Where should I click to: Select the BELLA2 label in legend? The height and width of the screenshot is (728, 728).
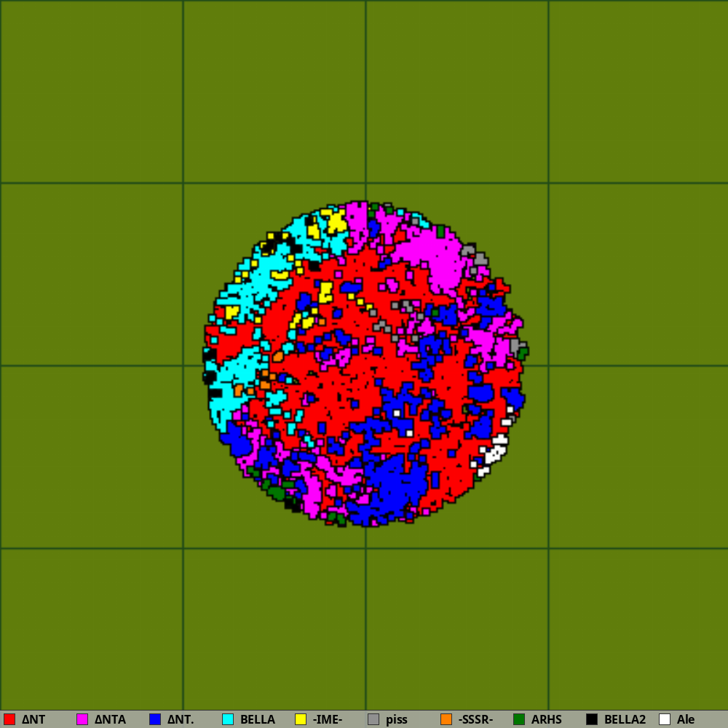tap(625, 720)
